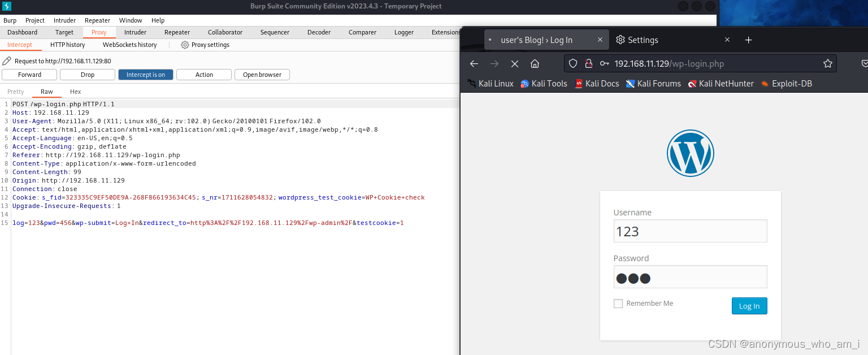868x355 pixels.
Task: Switch to the Comparer tab
Action: 362,32
